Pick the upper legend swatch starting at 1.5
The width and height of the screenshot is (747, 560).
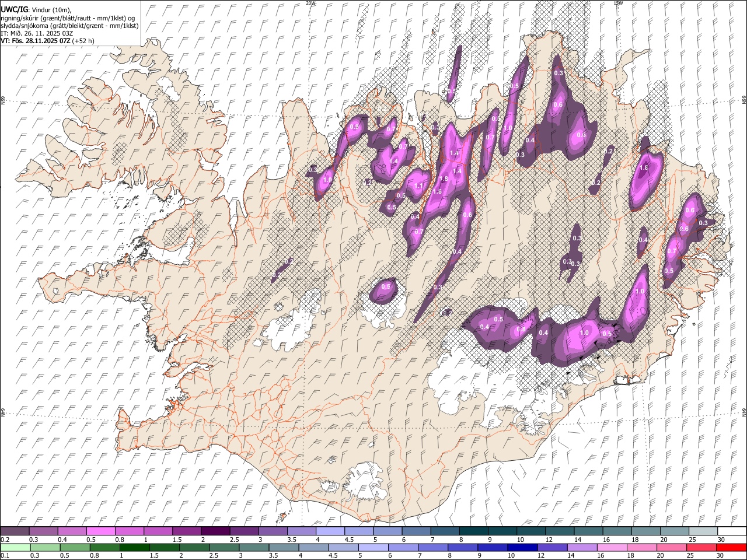pos(186,531)
